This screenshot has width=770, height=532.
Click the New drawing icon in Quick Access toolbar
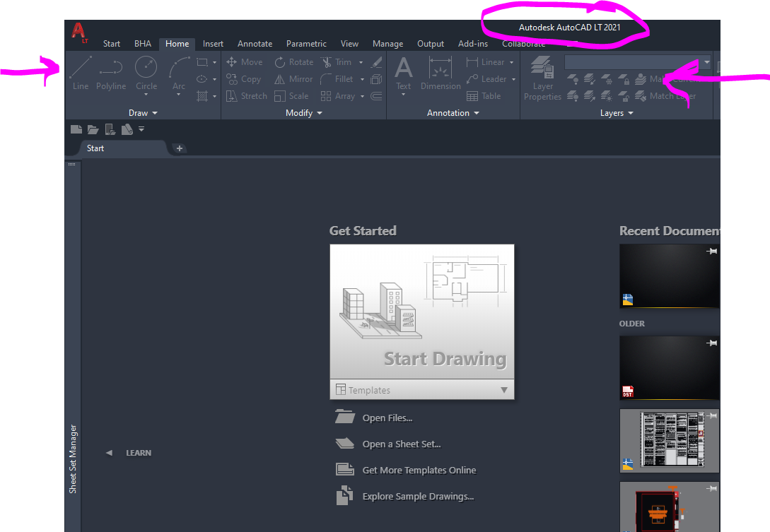[x=76, y=129]
